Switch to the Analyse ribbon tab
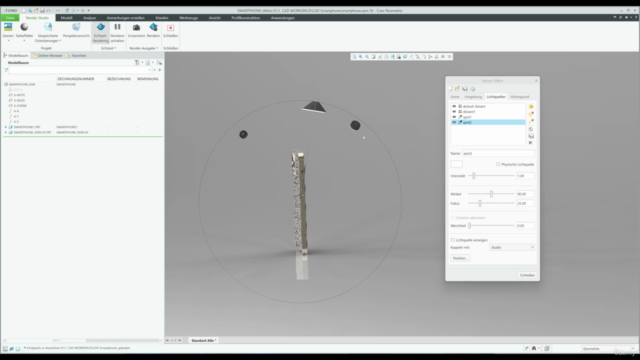The image size is (640, 360). [89, 18]
